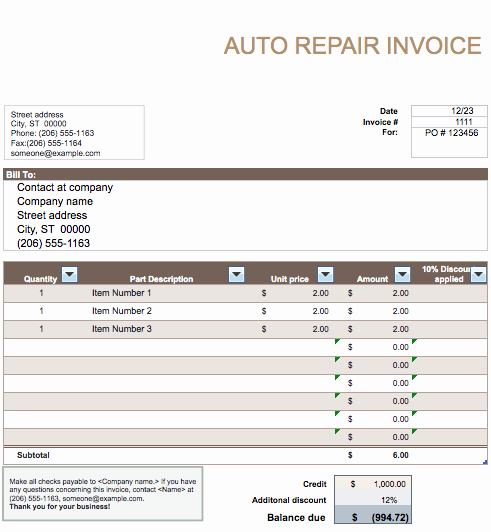Click the Unit price column header

click(290, 279)
